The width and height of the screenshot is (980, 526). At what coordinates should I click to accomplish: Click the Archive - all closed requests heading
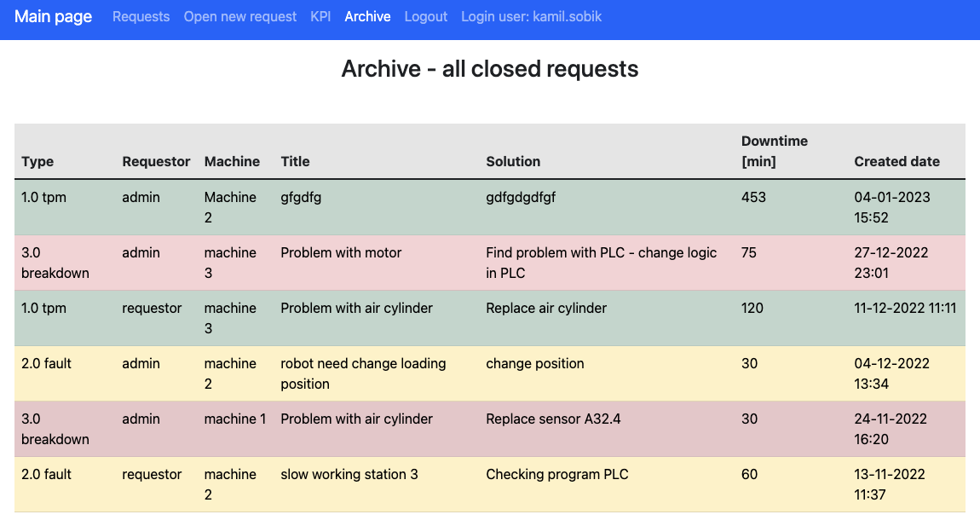(x=490, y=68)
